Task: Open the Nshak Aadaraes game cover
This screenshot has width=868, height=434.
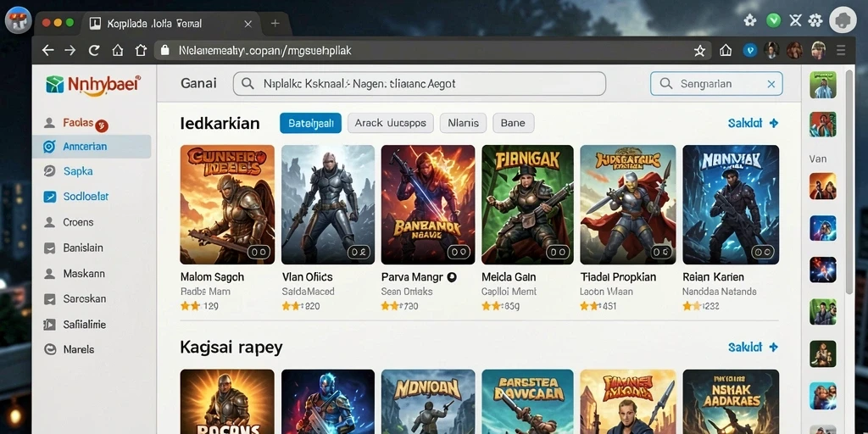Action: pos(731,402)
